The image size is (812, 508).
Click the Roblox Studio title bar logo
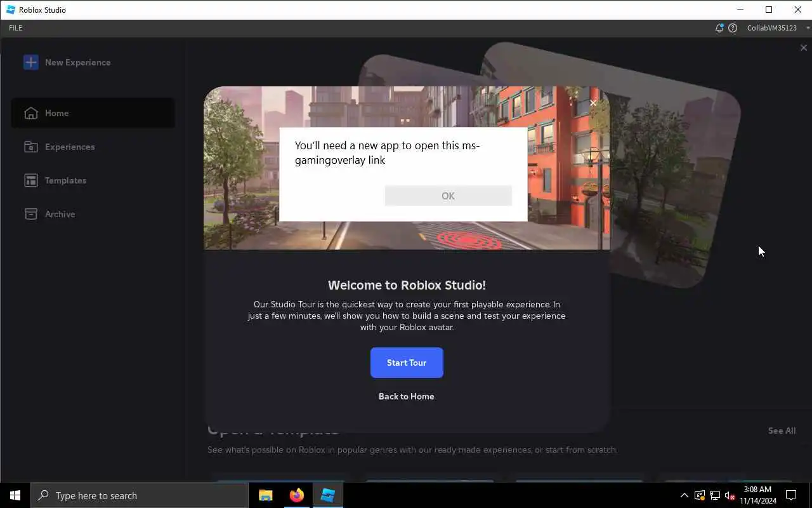click(x=11, y=10)
